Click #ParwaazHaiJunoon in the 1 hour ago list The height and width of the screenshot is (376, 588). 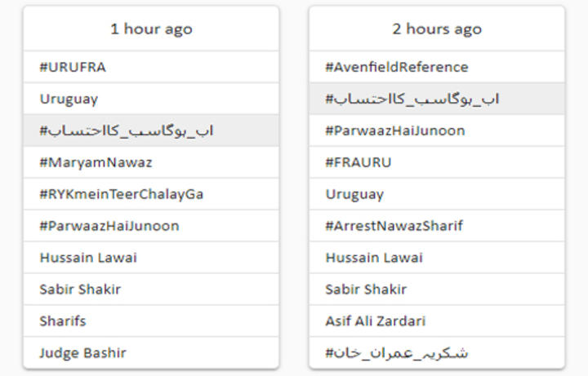pos(151,226)
